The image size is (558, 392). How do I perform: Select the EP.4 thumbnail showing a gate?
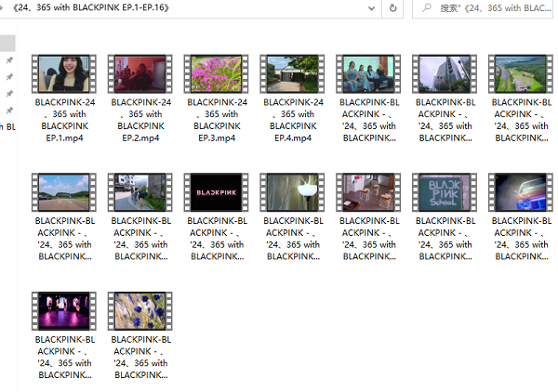(293, 74)
